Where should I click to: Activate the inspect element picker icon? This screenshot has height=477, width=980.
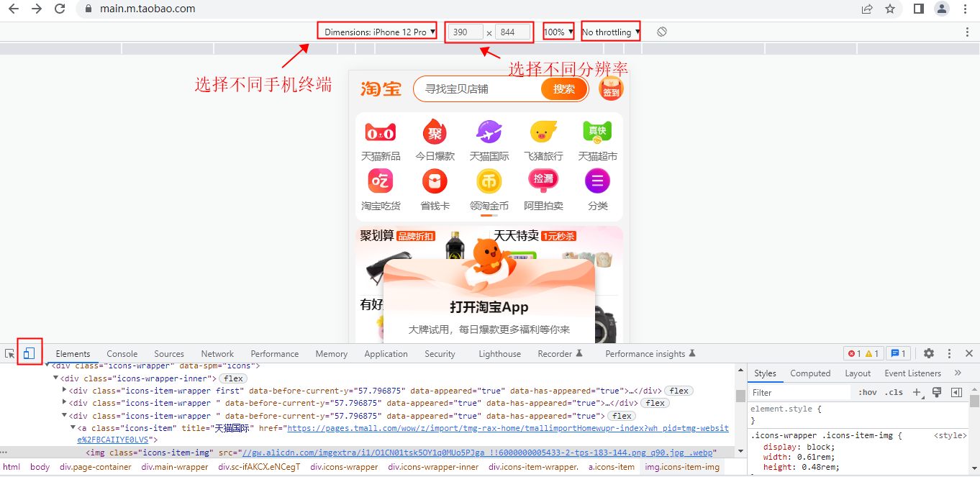10,353
